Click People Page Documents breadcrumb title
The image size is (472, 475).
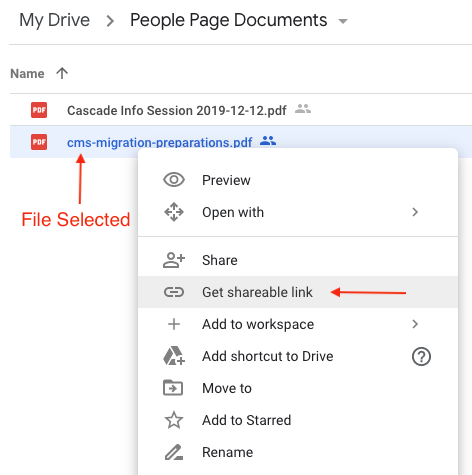point(229,21)
